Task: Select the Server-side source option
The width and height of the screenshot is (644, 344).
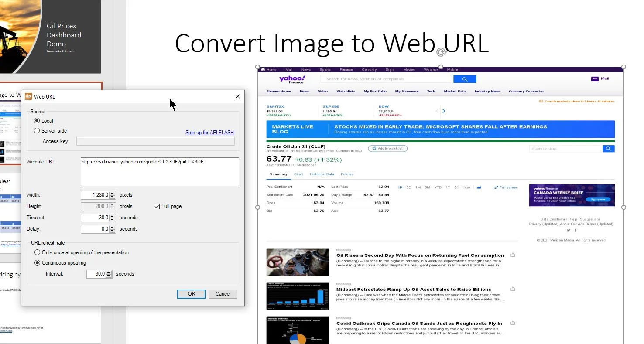Action: 37,131
